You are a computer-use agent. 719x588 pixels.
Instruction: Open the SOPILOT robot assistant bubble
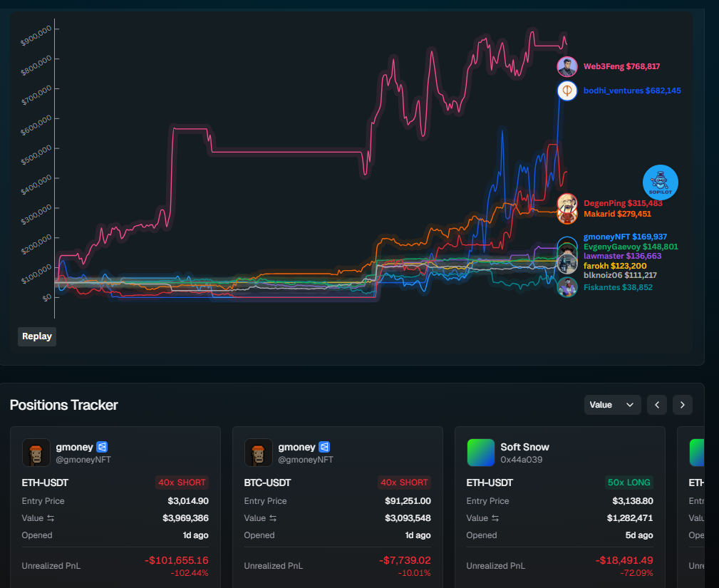coord(660,182)
